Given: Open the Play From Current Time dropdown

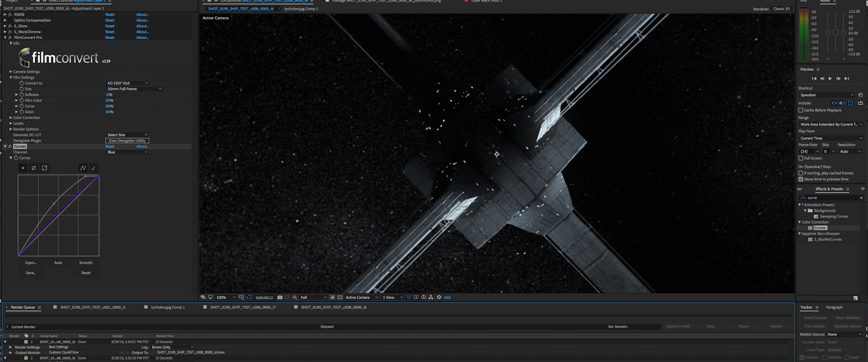Looking at the screenshot, I should coord(831,138).
